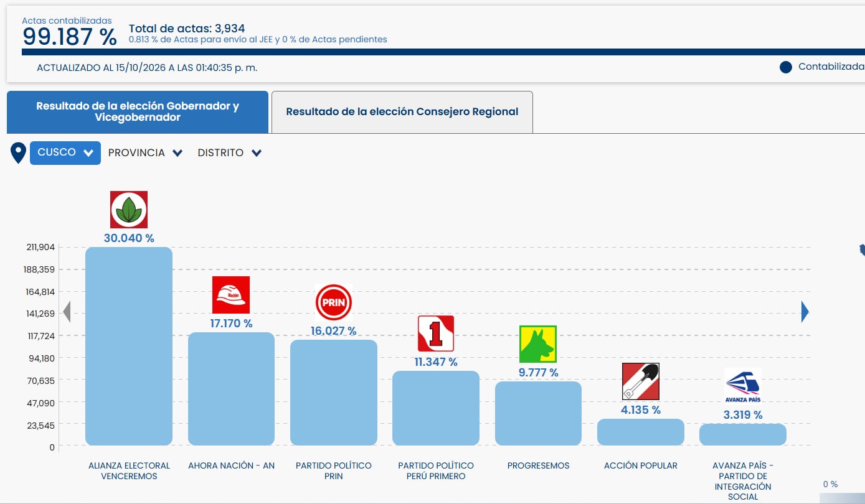This screenshot has width=865, height=504.
Task: Click the 3.319 % percentage label
Action: click(x=743, y=415)
